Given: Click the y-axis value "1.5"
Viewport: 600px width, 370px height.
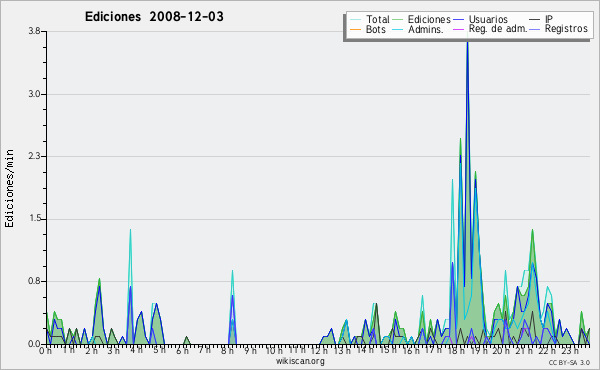Looking at the screenshot, I should [34, 219].
